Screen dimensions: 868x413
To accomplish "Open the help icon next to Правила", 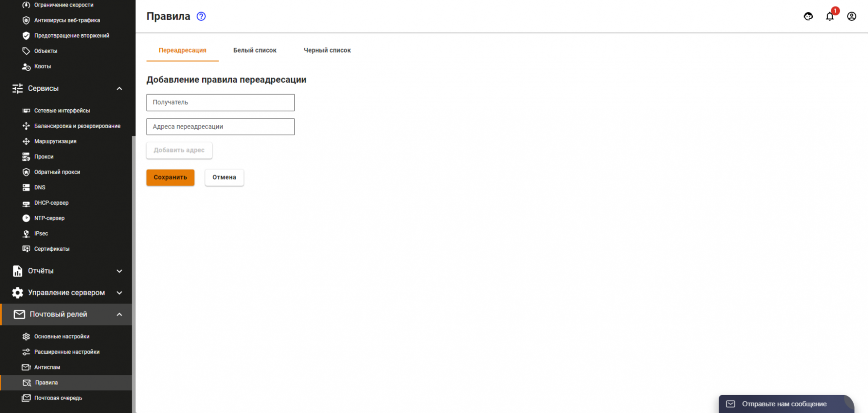I will (201, 16).
